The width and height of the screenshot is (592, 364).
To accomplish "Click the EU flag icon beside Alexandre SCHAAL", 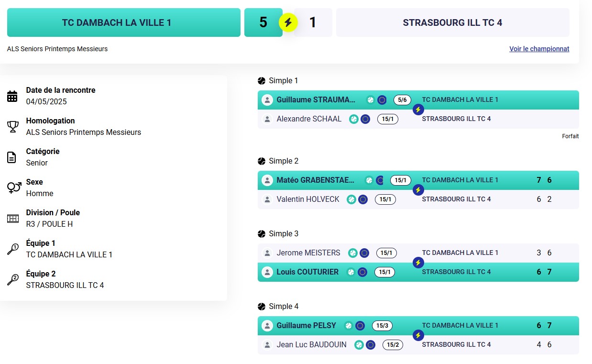I will click(x=365, y=119).
